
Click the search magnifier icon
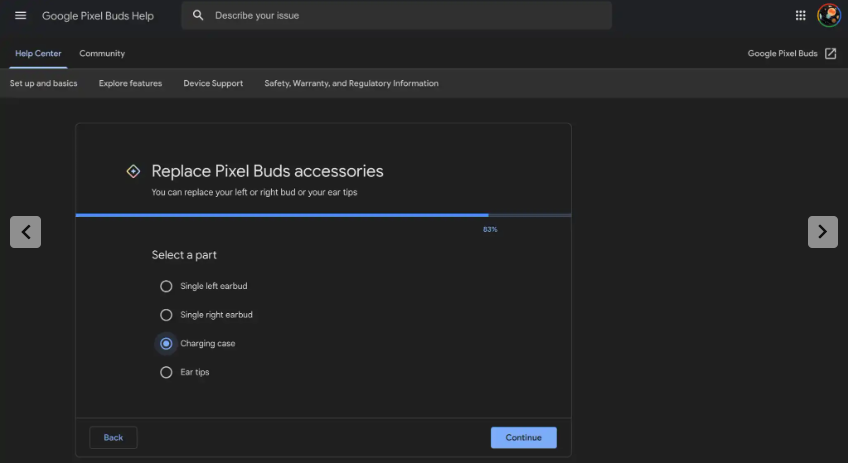pos(198,16)
